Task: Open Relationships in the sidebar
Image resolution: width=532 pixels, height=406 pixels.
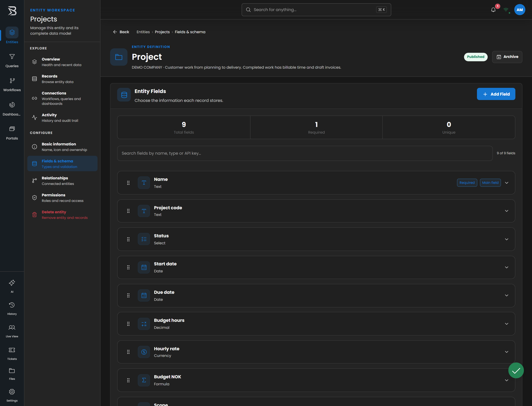Action: [62, 180]
